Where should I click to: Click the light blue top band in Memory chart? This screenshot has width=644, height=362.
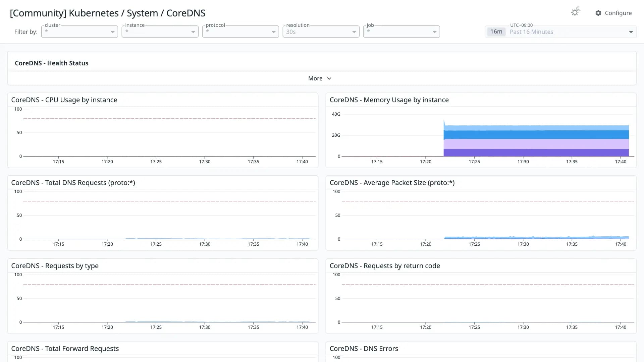(536, 128)
